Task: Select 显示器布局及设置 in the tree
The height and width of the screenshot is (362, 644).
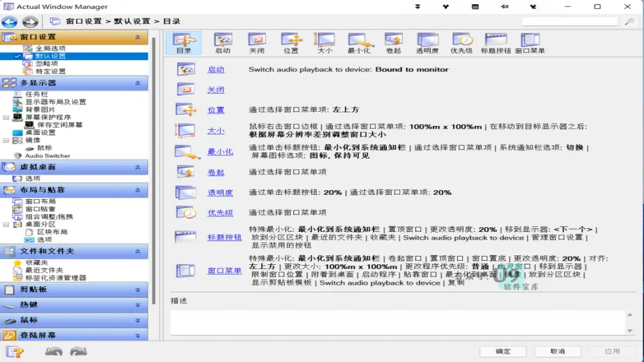Action: tap(55, 101)
